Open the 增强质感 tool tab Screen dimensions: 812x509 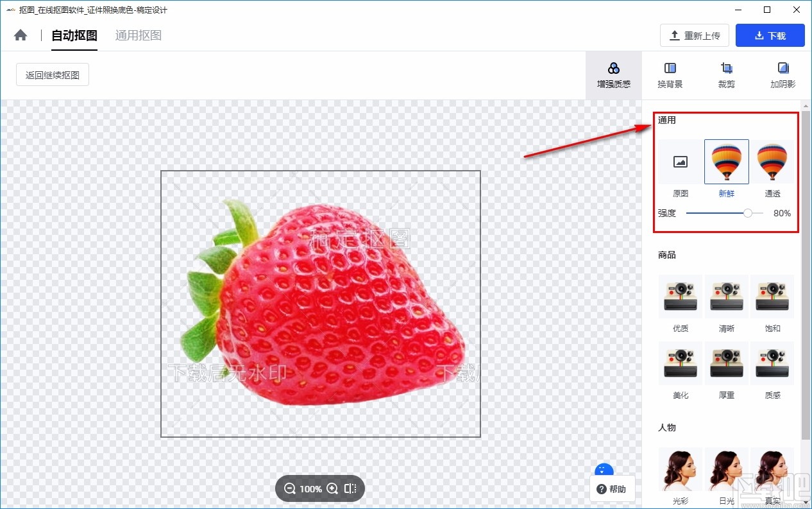[614, 75]
